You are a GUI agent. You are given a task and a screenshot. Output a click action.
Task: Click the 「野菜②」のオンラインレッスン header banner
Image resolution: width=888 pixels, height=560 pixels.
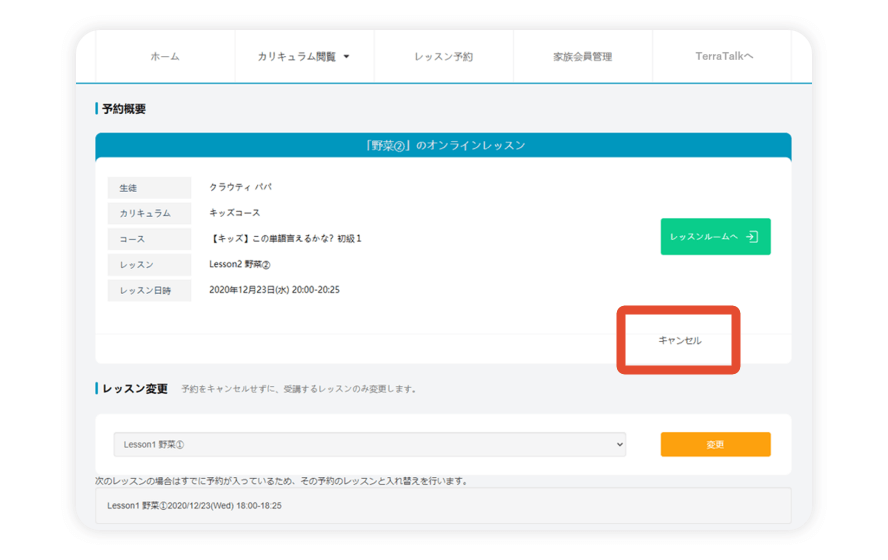click(443, 145)
